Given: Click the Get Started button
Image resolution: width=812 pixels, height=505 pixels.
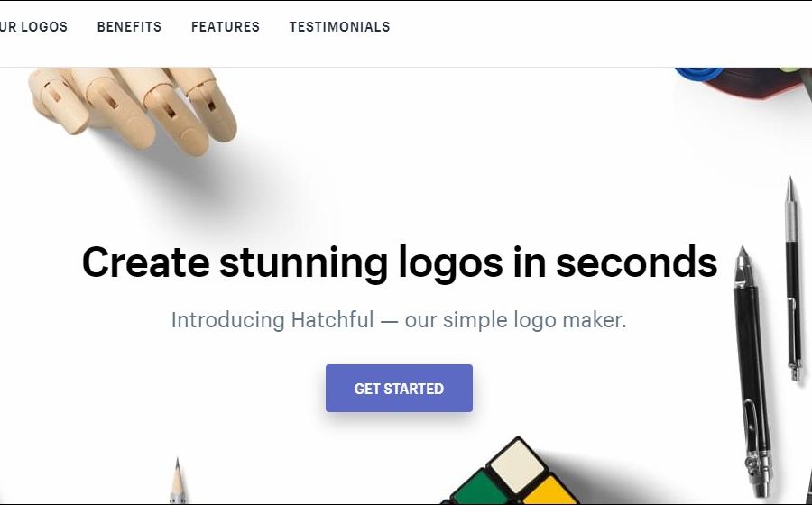Looking at the screenshot, I should pyautogui.click(x=399, y=388).
